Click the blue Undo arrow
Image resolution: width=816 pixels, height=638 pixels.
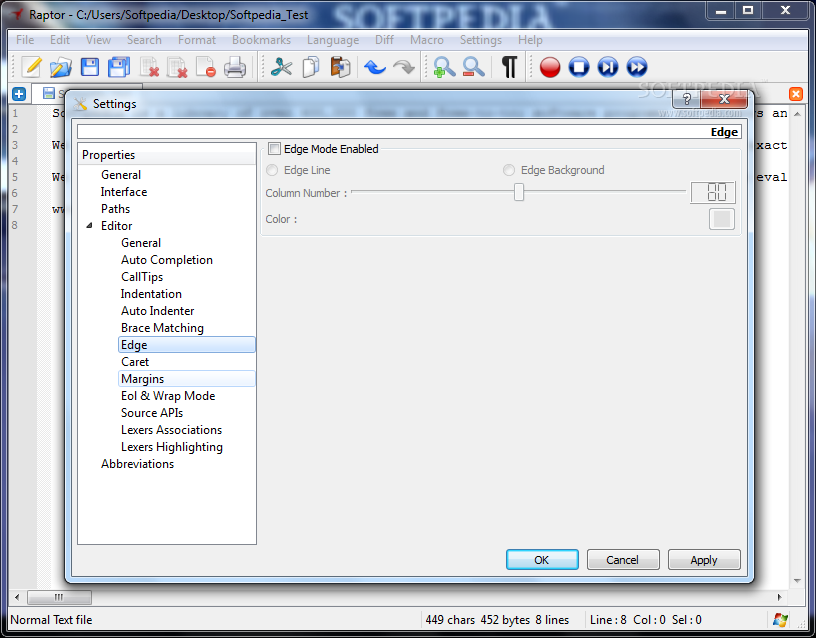tap(374, 68)
